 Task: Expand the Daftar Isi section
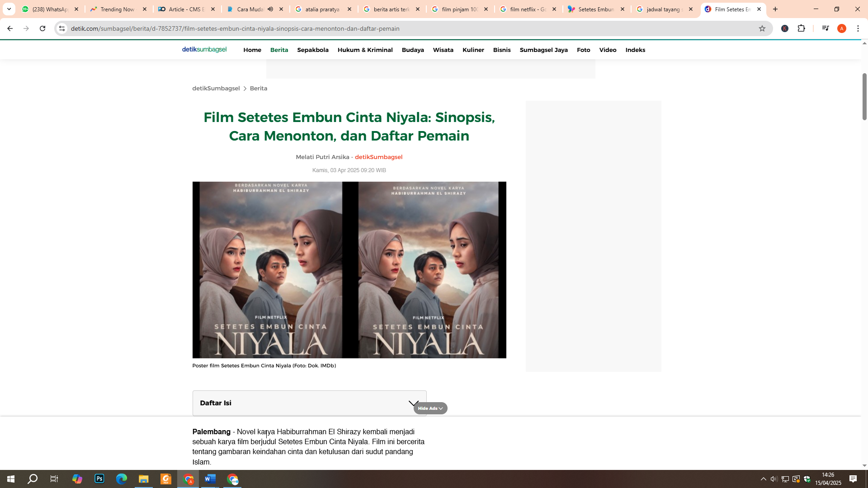[309, 403]
